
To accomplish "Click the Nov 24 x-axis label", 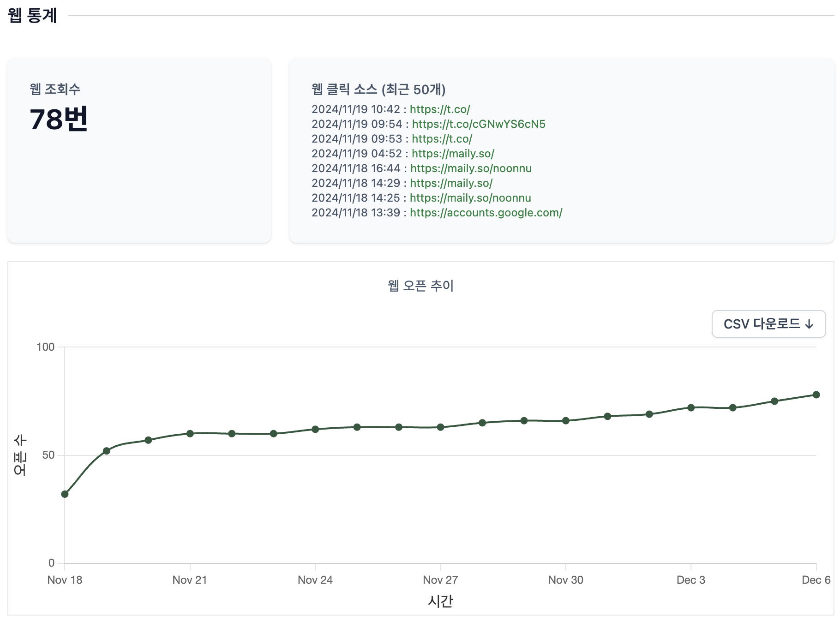I will (315, 580).
